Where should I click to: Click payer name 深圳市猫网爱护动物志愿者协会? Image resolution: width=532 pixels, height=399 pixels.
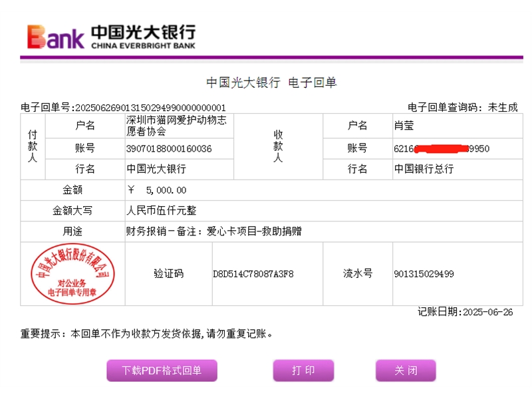(x=176, y=126)
